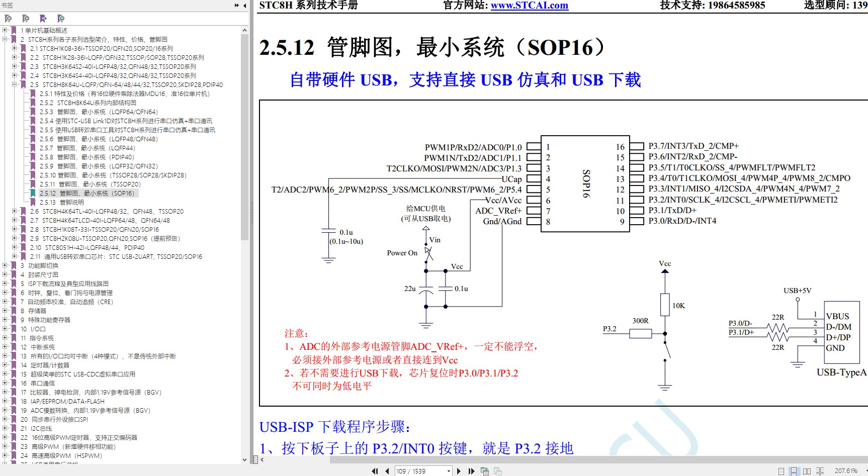The height and width of the screenshot is (476, 868).
Task: Open bookmark 2.5.4 使用STC-USB Link1D
Action: pos(126,121)
